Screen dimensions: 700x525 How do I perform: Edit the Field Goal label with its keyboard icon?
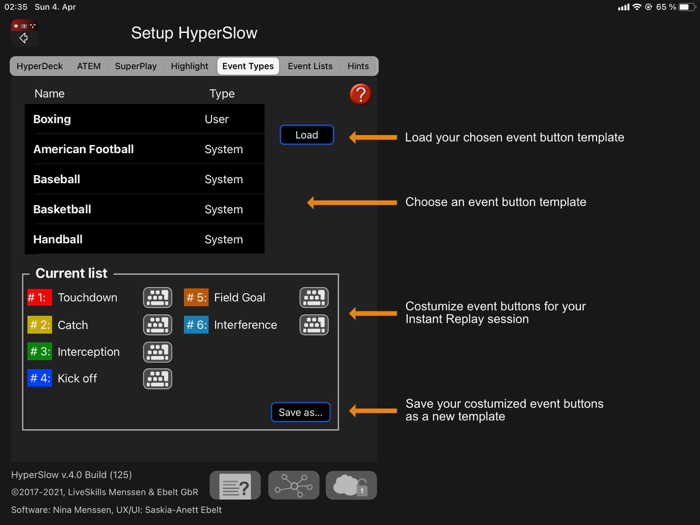click(314, 297)
